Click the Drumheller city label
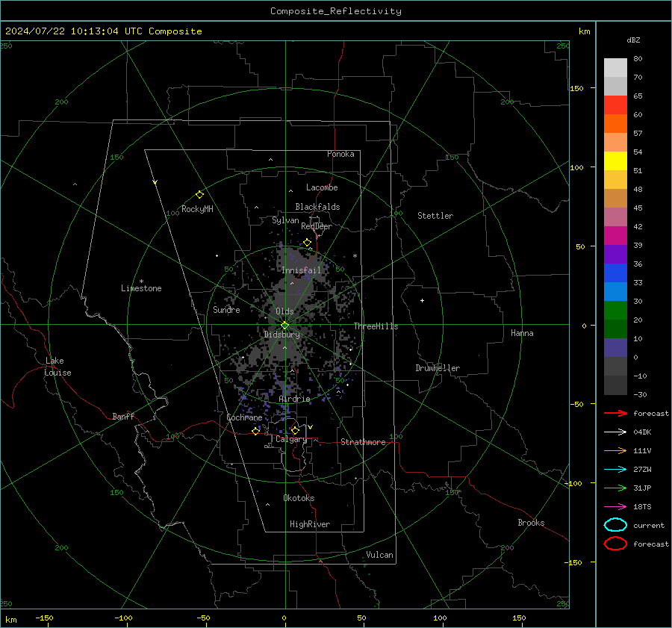 point(438,368)
